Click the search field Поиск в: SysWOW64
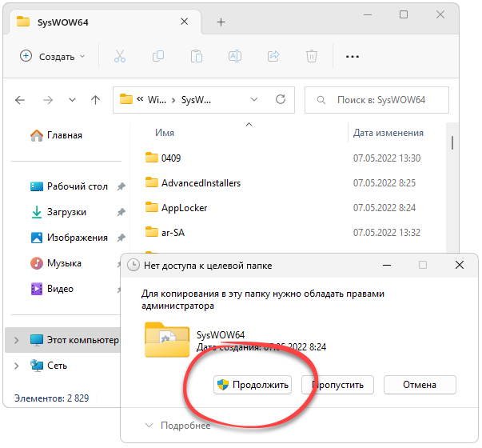The image size is (482, 448). tap(376, 100)
